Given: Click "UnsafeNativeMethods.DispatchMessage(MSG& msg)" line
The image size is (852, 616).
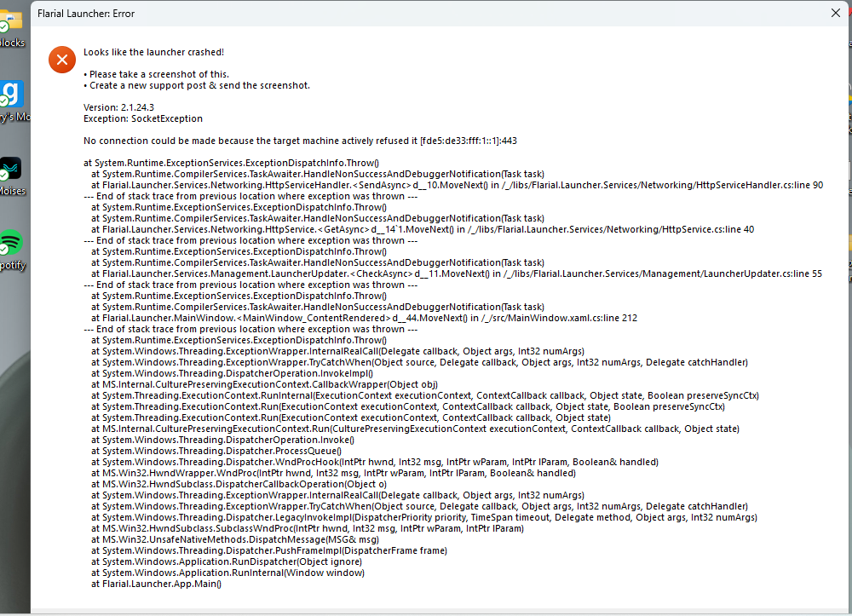Looking at the screenshot, I should [235, 540].
